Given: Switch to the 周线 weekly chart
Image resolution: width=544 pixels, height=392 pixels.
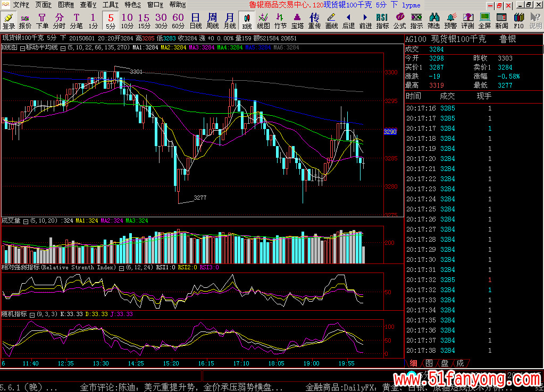Looking at the screenshot, I should 212,21.
